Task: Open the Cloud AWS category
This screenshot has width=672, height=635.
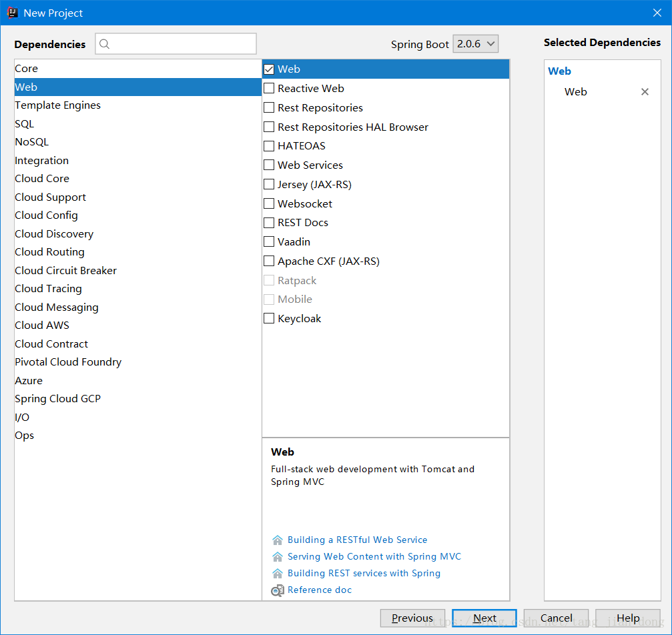Action: click(137, 326)
